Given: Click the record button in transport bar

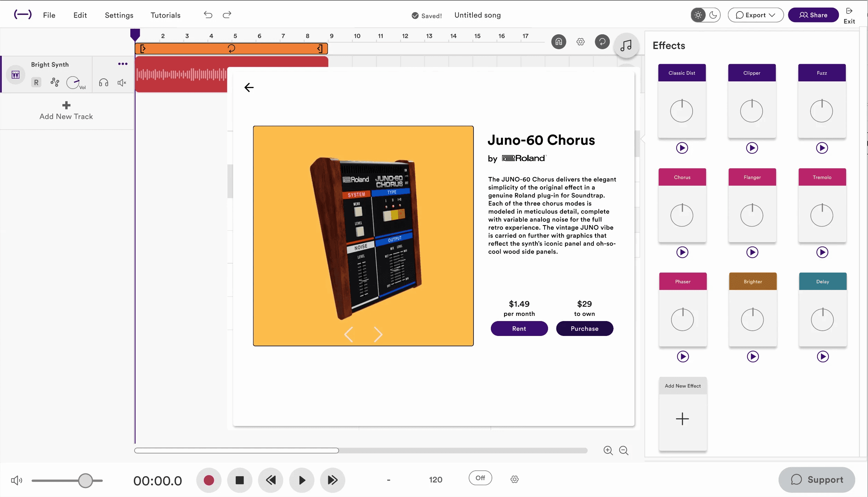Looking at the screenshot, I should click(x=209, y=480).
